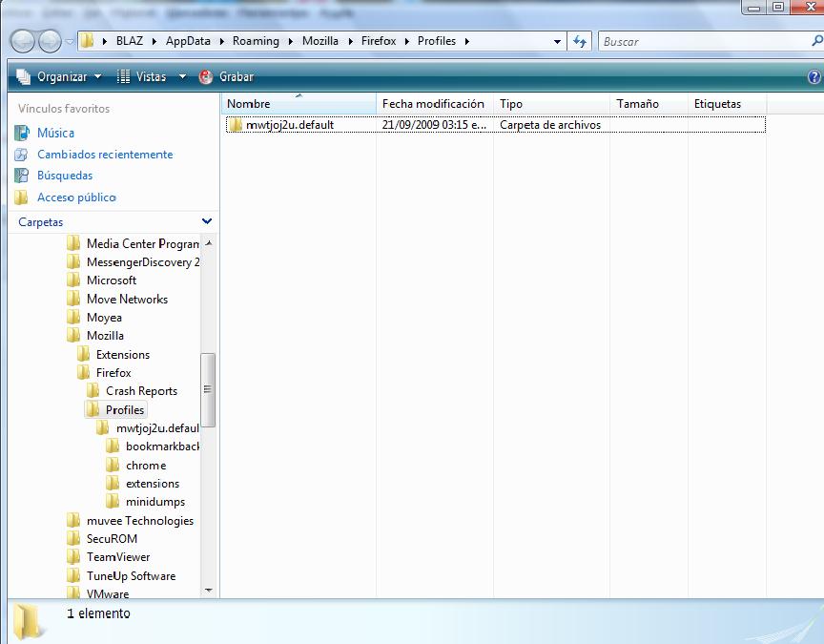Click in the Buscar search field
This screenshot has width=824, height=644.
click(x=701, y=41)
